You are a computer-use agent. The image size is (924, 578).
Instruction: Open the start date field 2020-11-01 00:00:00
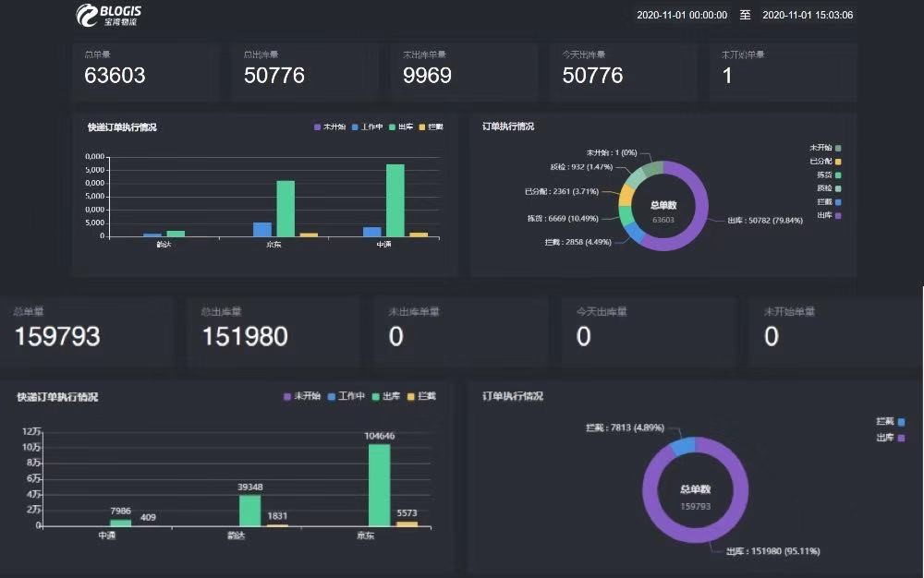coord(682,16)
